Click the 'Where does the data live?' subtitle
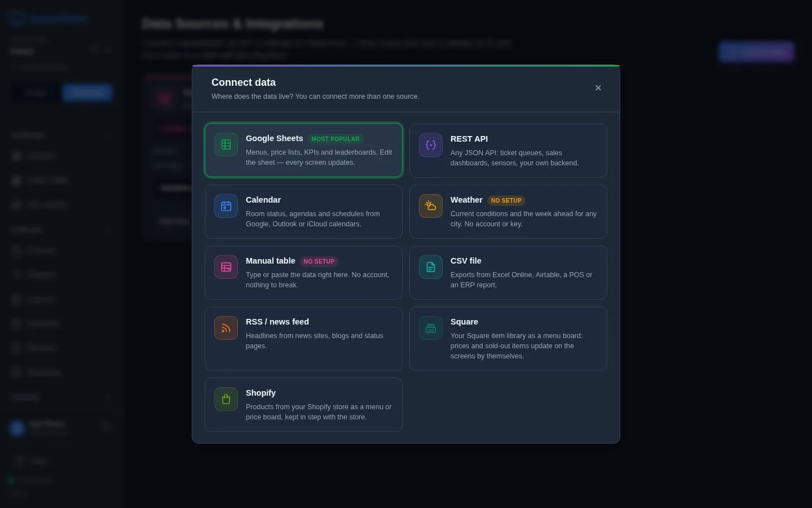Image resolution: width=812 pixels, height=508 pixels. (315, 97)
